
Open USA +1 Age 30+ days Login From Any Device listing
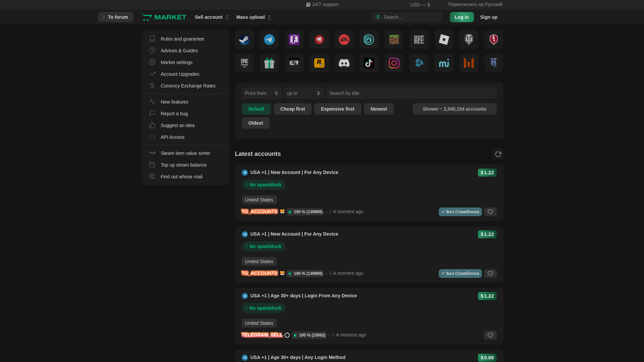[x=303, y=296]
